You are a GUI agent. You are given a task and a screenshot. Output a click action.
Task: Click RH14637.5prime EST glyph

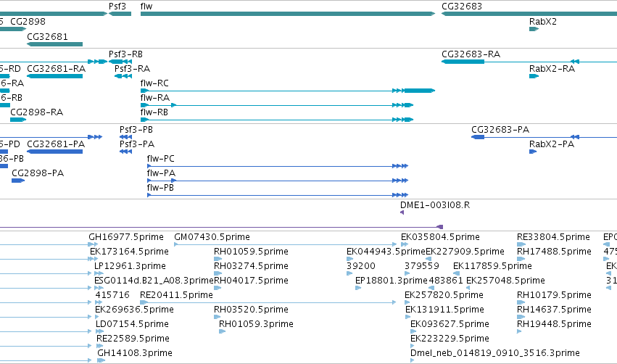point(521,317)
